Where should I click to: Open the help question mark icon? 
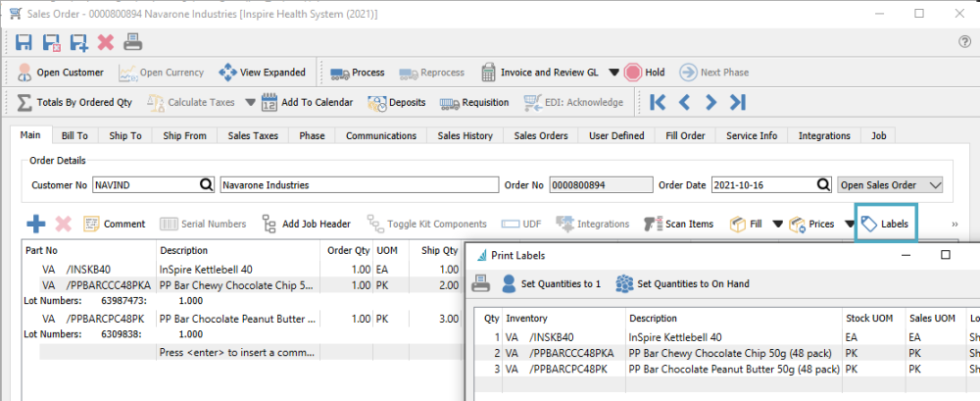pyautogui.click(x=964, y=42)
